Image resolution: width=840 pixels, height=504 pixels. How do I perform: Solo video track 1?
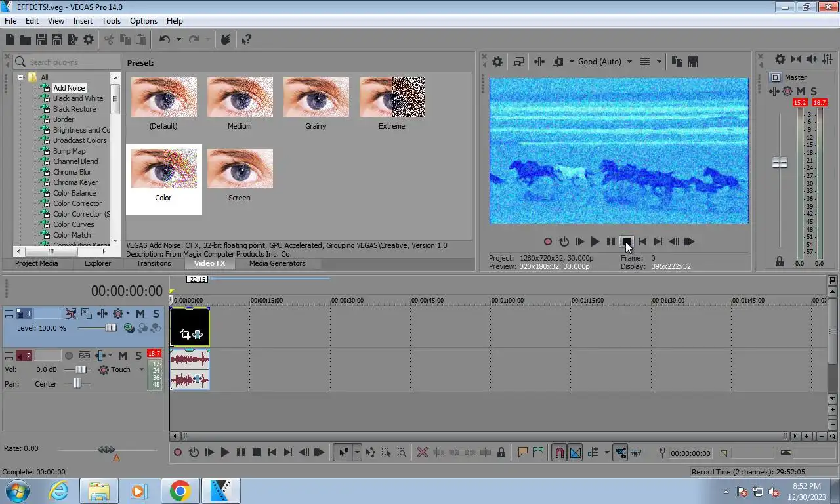pyautogui.click(x=156, y=314)
